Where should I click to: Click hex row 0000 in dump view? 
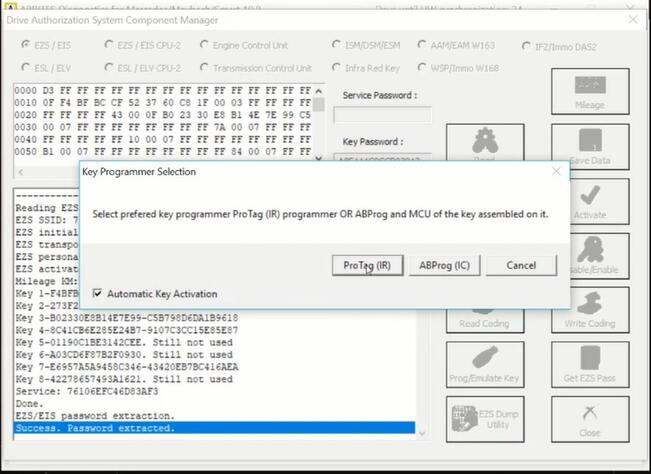point(163,90)
